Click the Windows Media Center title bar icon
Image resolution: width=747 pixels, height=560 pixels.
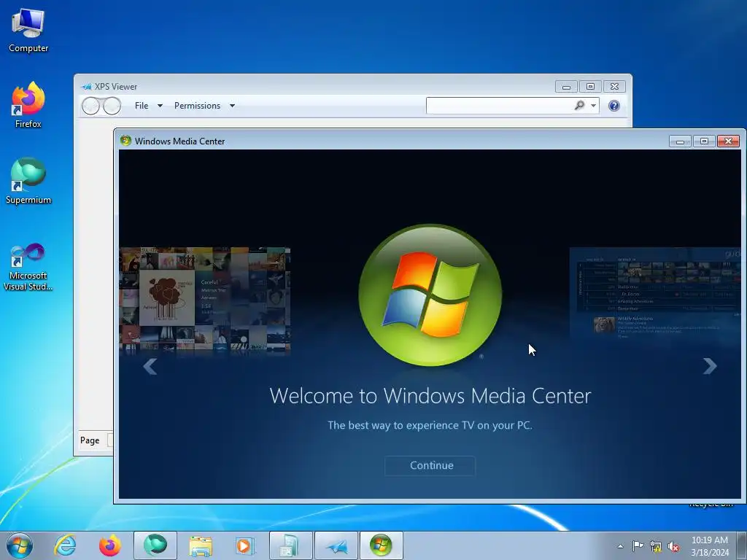point(125,141)
